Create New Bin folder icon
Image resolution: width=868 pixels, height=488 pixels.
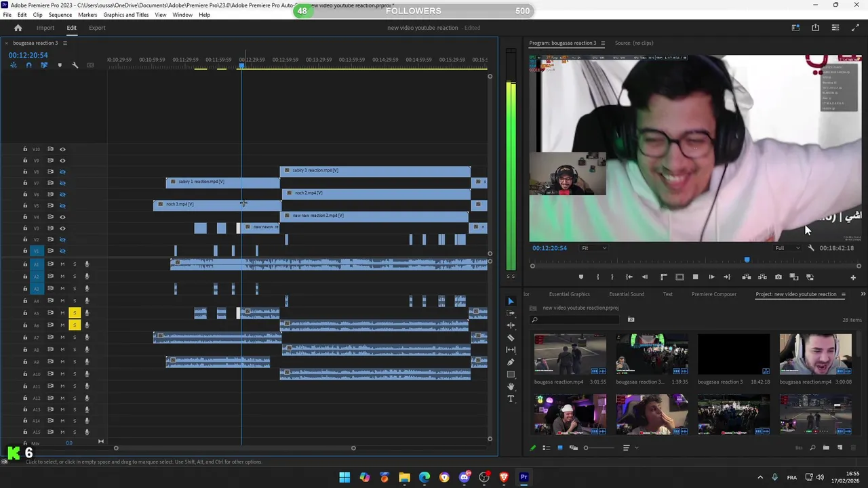coord(826,447)
